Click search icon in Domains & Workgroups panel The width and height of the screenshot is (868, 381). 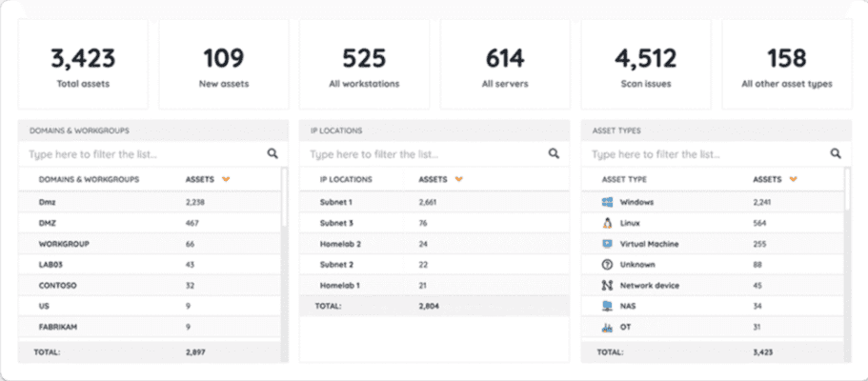pos(273,154)
